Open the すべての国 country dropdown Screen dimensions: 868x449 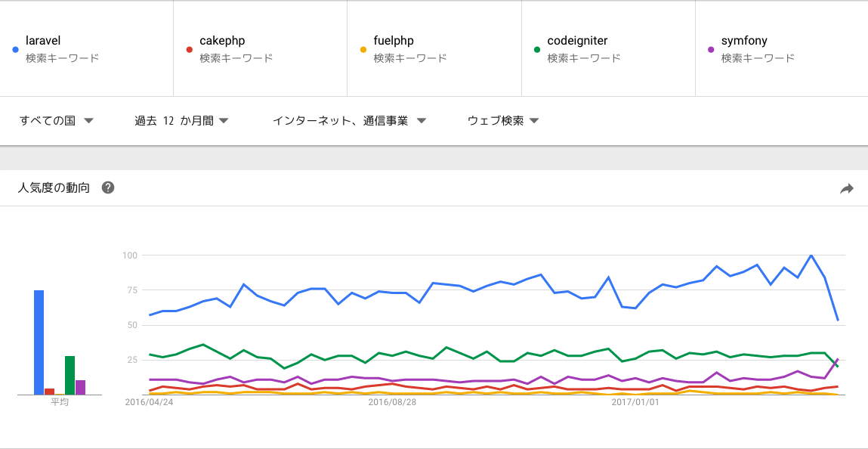[57, 121]
